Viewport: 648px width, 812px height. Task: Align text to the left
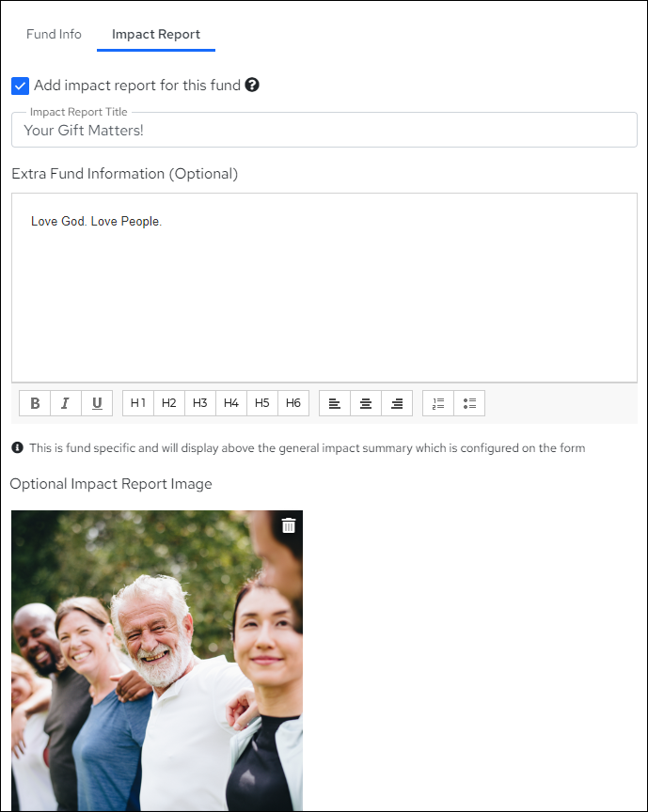tap(335, 403)
